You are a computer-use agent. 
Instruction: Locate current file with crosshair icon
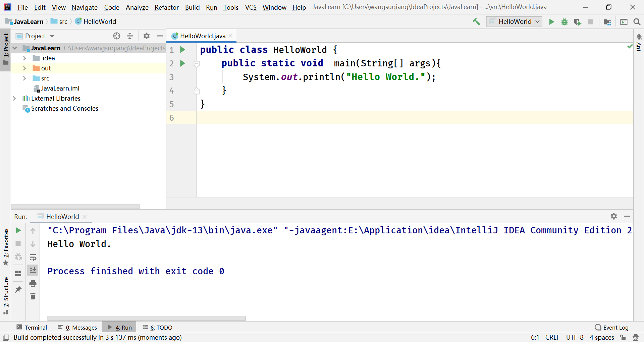(117, 36)
